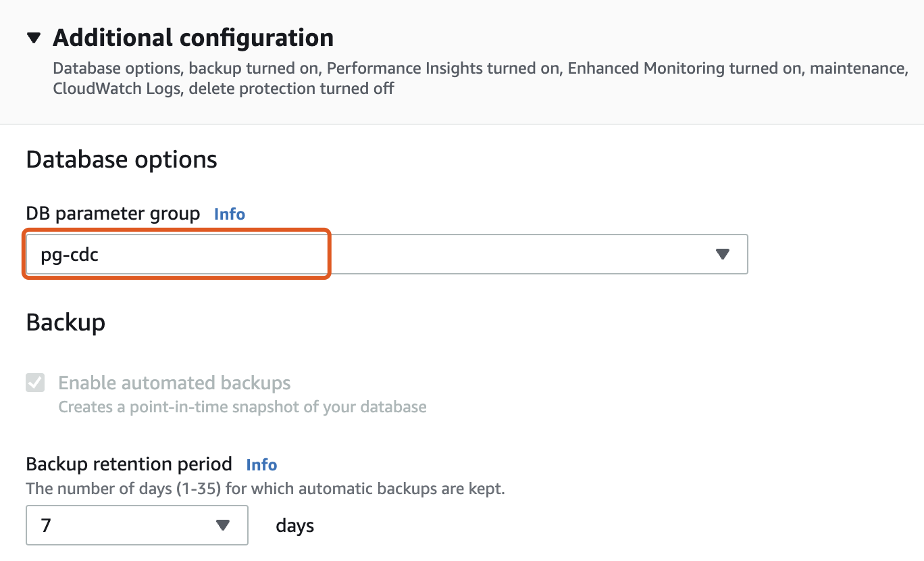924x561 pixels.
Task: Click the 'Creates a point-in-time snapshot' description
Action: (242, 407)
